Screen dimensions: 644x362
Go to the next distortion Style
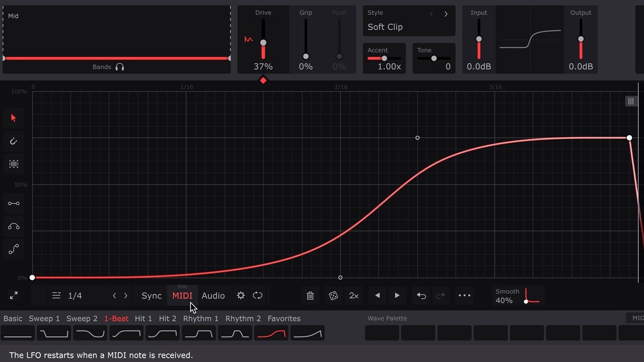[446, 14]
